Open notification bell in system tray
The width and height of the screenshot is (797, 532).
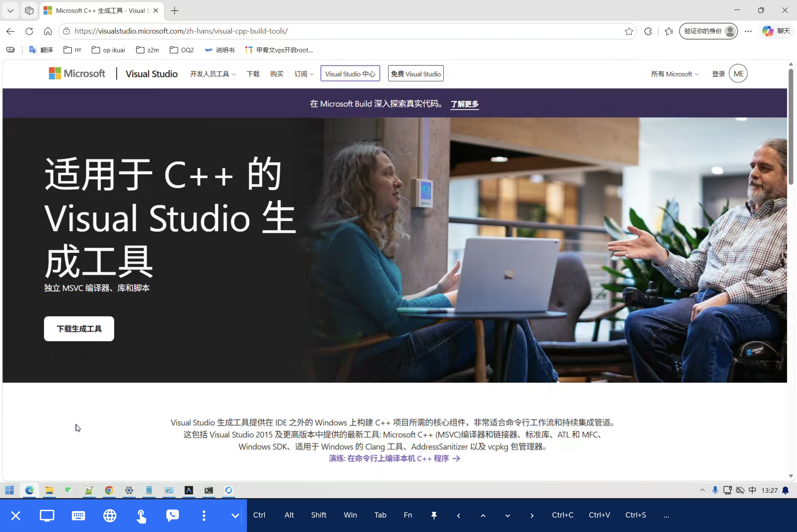coord(785,490)
